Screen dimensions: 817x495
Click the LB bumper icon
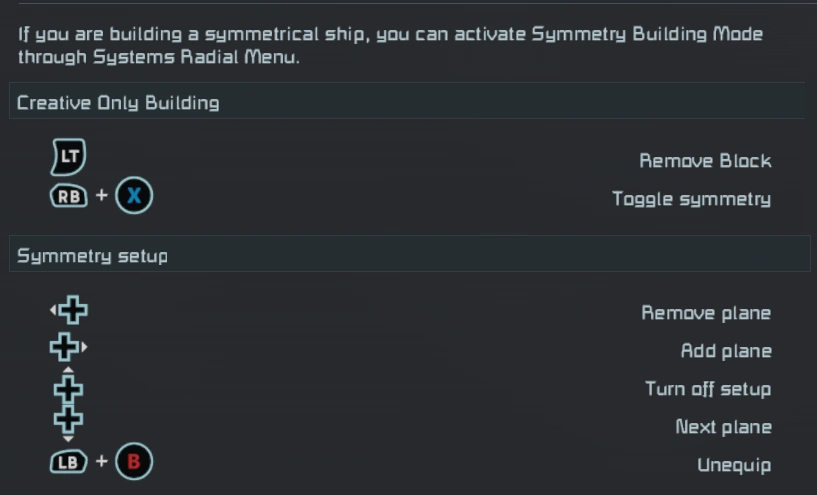pos(69,463)
